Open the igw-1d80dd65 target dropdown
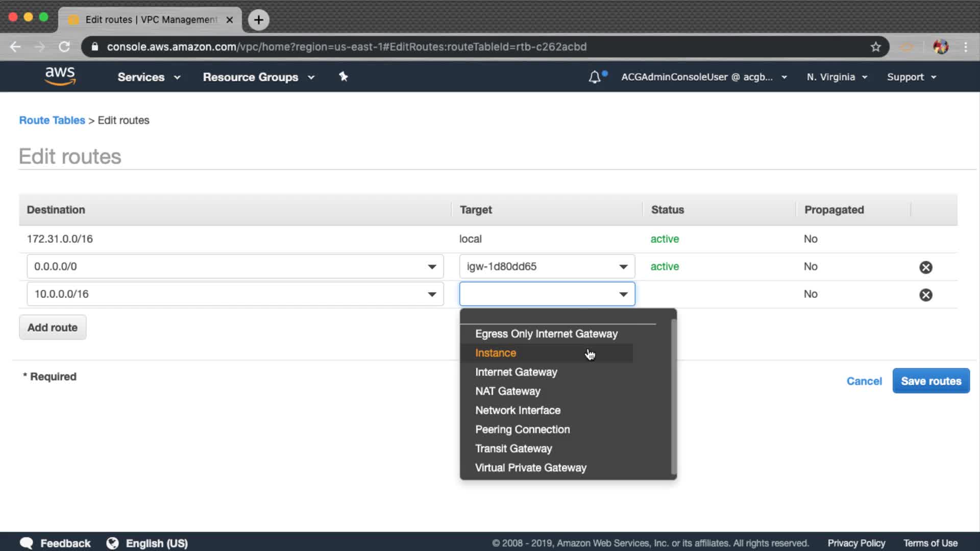 click(x=623, y=267)
